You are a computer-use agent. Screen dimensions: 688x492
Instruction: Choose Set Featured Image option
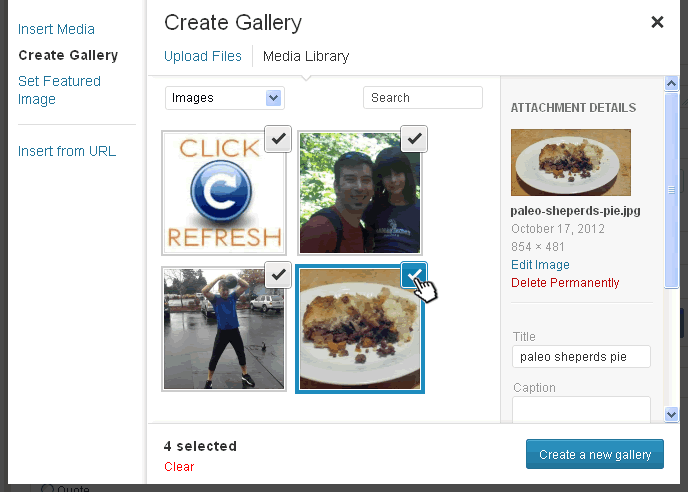(59, 90)
